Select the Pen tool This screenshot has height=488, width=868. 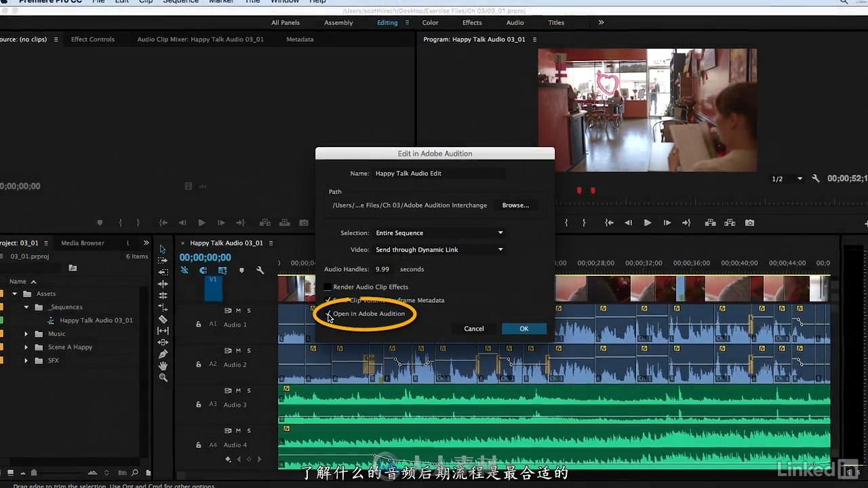point(163,354)
